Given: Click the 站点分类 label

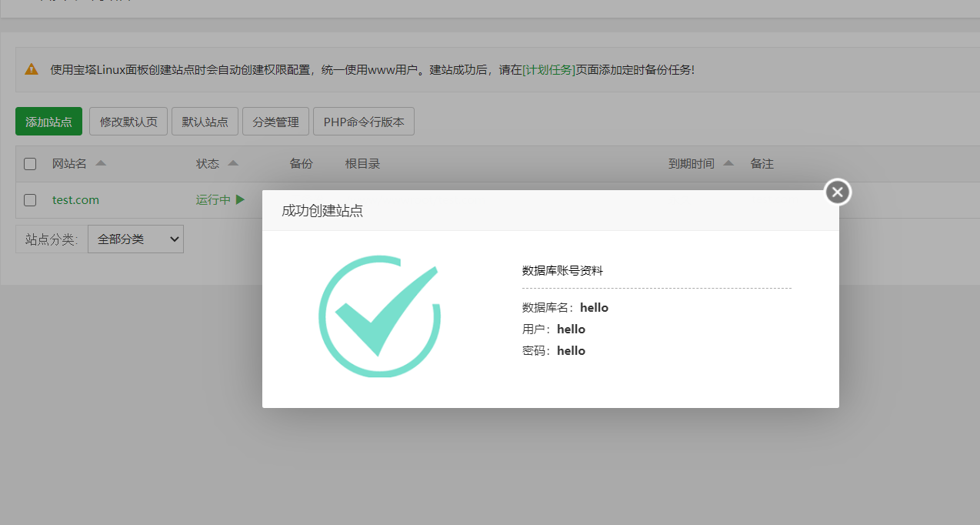Looking at the screenshot, I should pos(52,239).
